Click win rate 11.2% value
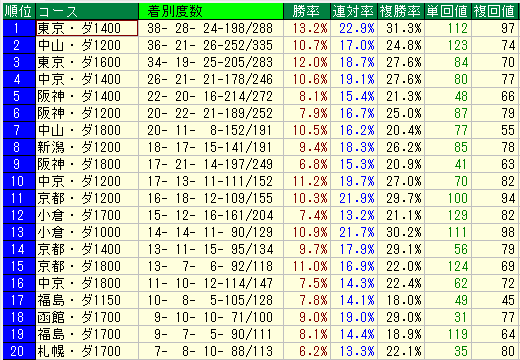 pos(307,181)
